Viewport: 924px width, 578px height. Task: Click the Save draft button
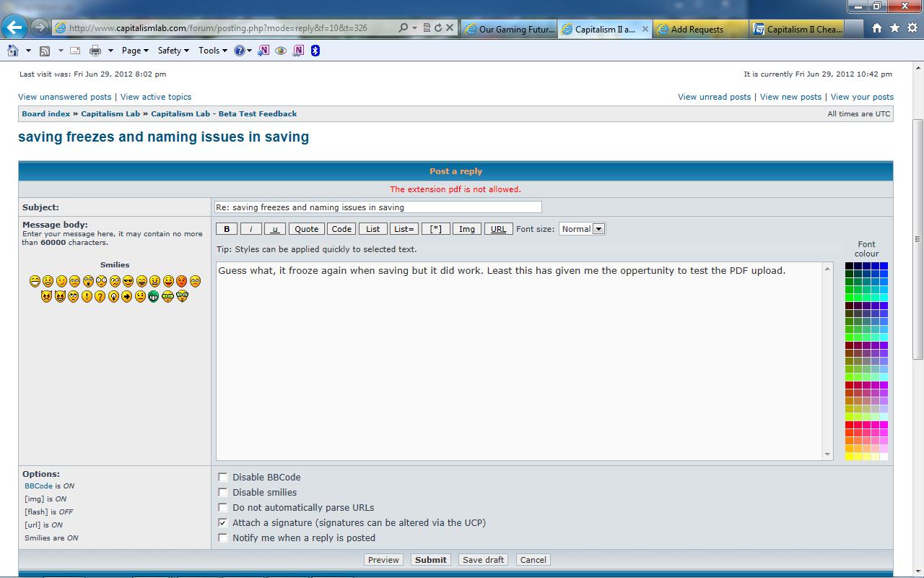484,560
